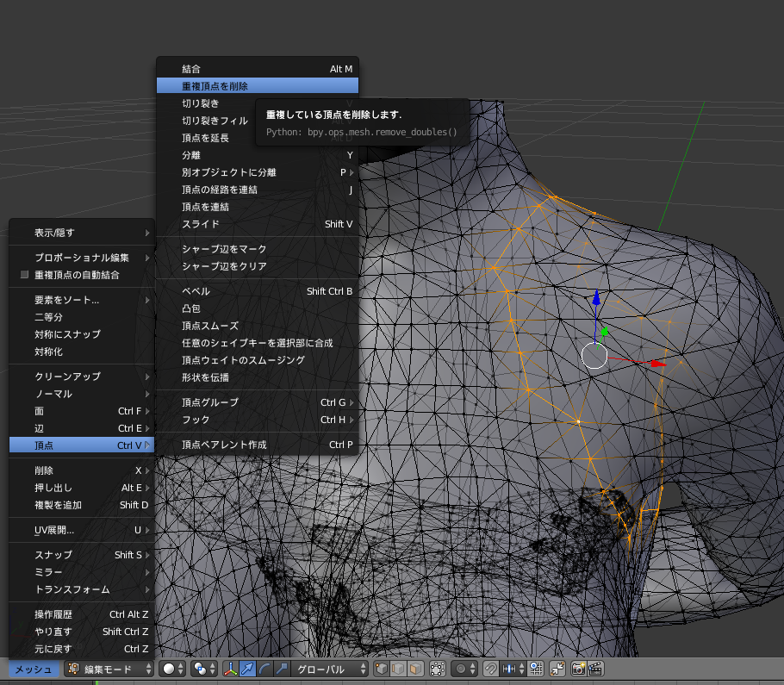
Task: Expand フック (Ctrl H) submenu
Action: click(x=258, y=420)
